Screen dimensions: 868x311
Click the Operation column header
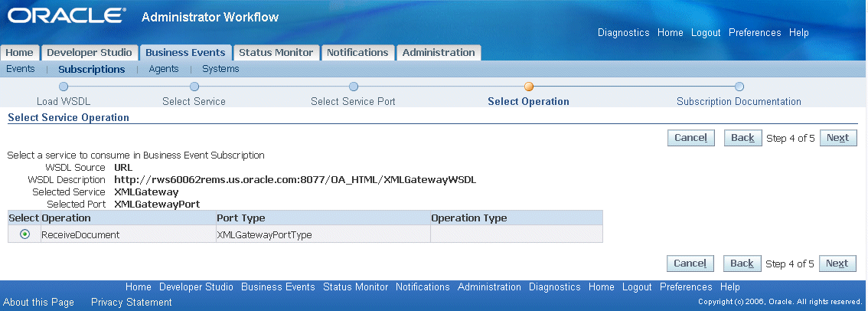(129, 218)
